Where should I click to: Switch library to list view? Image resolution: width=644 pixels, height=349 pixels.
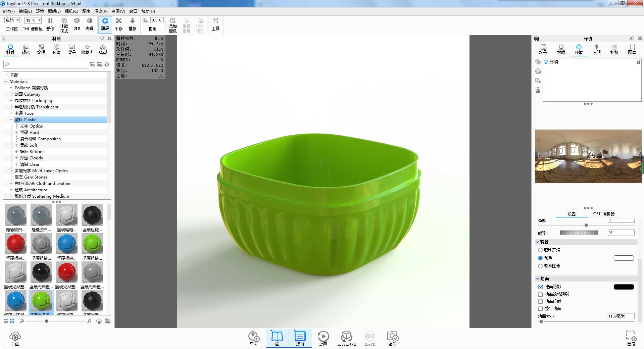coord(6,321)
